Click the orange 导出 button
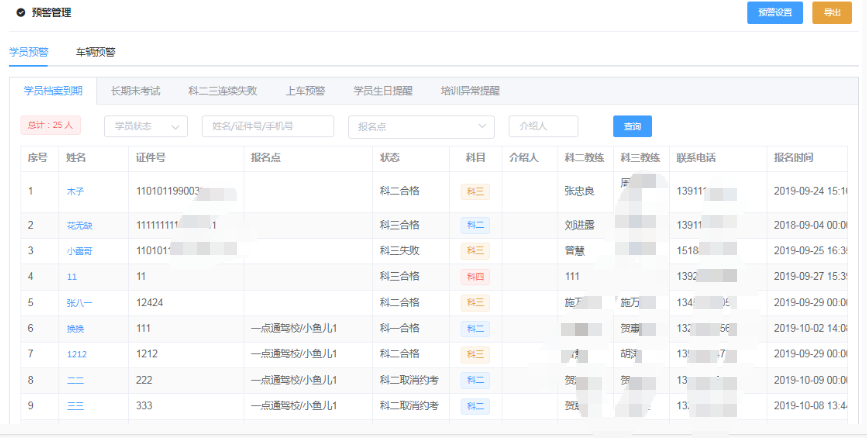The width and height of the screenshot is (867, 438). coord(832,13)
